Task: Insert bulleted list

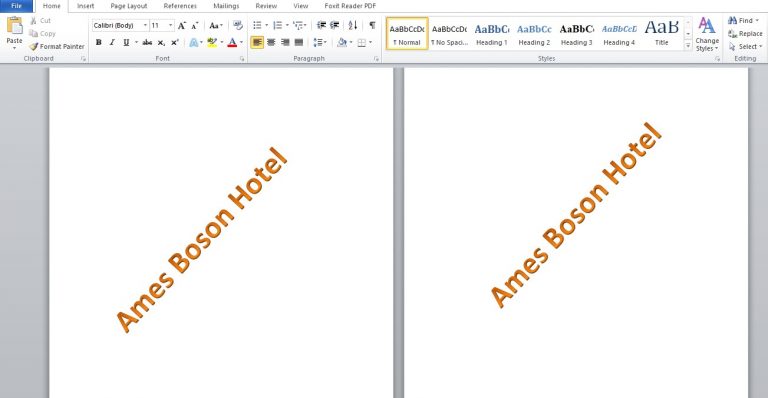Action: (258, 25)
